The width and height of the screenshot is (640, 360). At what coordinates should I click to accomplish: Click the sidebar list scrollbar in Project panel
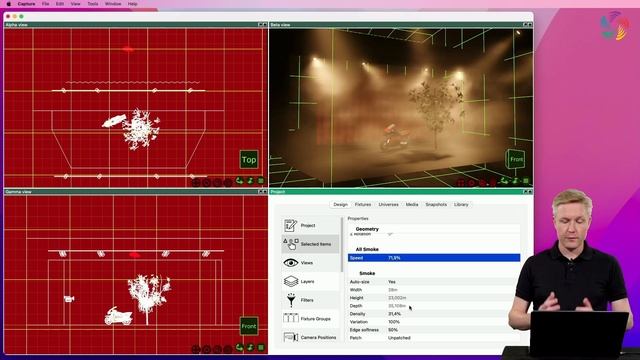pyautogui.click(x=342, y=245)
